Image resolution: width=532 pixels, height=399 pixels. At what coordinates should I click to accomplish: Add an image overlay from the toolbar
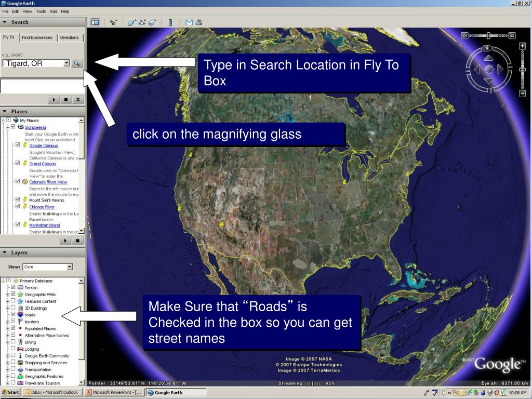[x=152, y=22]
